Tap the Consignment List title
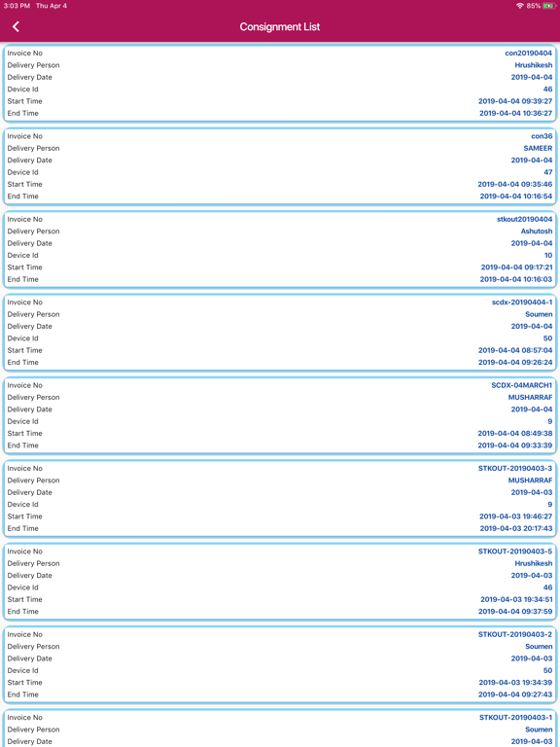The width and height of the screenshot is (560, 747). tap(280, 26)
